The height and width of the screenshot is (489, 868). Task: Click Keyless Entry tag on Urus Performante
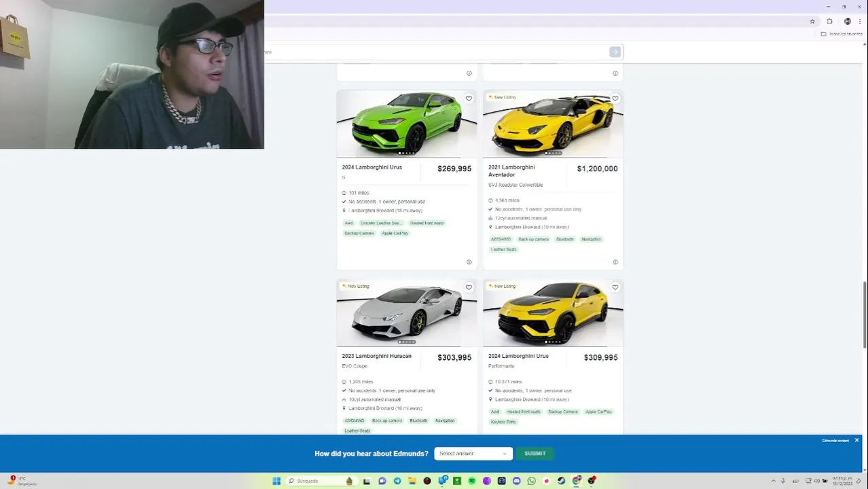pos(503,422)
